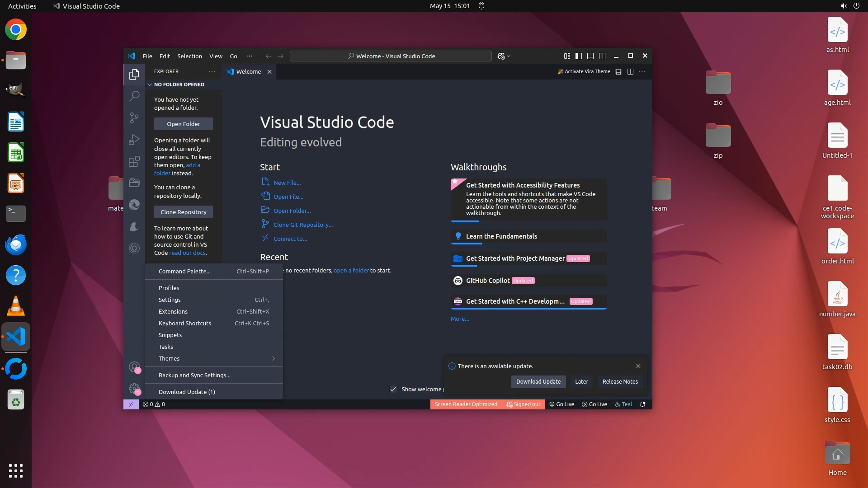Screen dimensions: 868x488
Task: Click the Download Update button
Action: coord(538,381)
